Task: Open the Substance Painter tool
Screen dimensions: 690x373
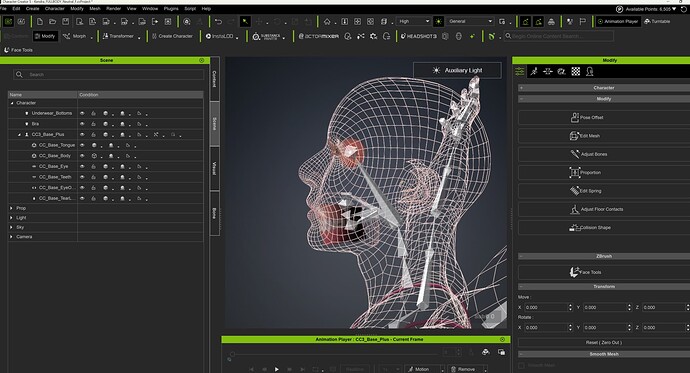Action: (267, 37)
